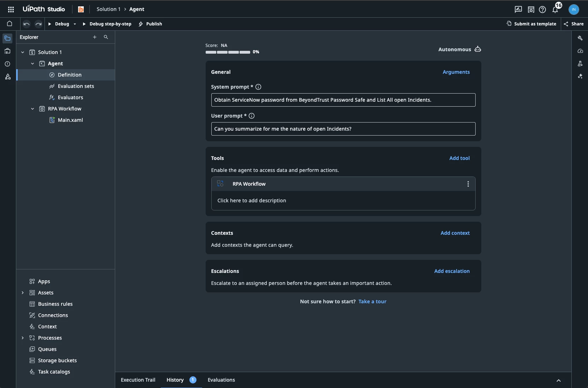Open the second left sidebar panel icon
588x388 pixels.
pos(7,51)
